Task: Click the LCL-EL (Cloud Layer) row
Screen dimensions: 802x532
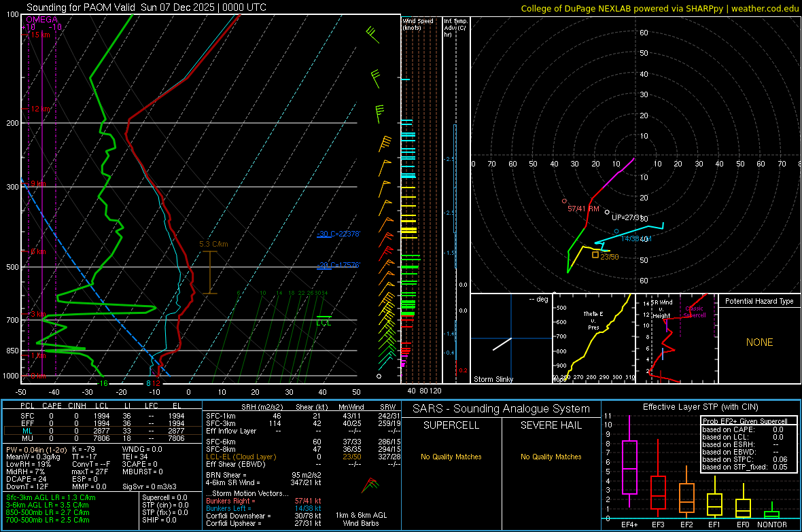Action: (x=303, y=457)
